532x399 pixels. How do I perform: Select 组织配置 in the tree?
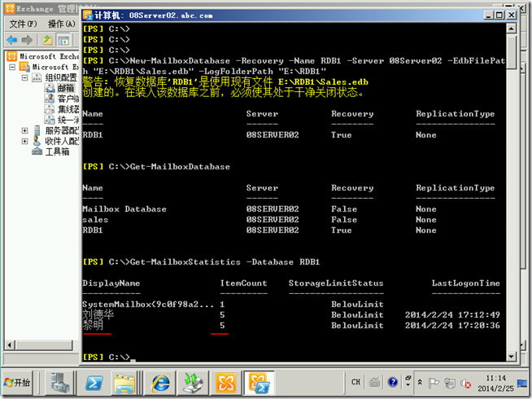(x=61, y=77)
